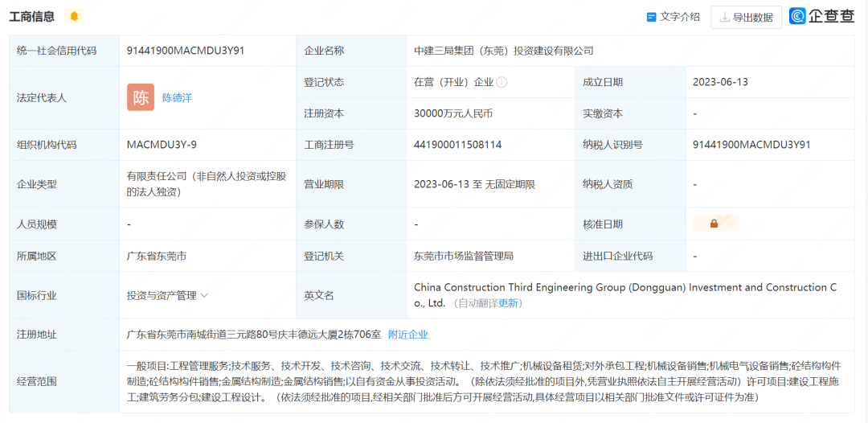Click the 纳税人资质 label
This screenshot has height=423, width=868.
coord(608,184)
